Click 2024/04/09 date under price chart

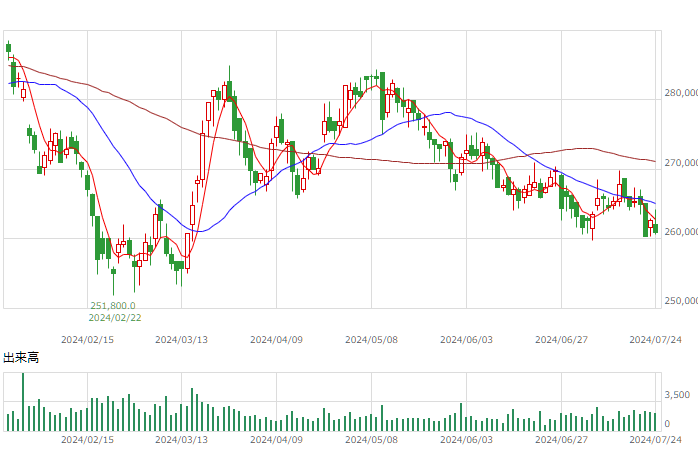(x=276, y=340)
